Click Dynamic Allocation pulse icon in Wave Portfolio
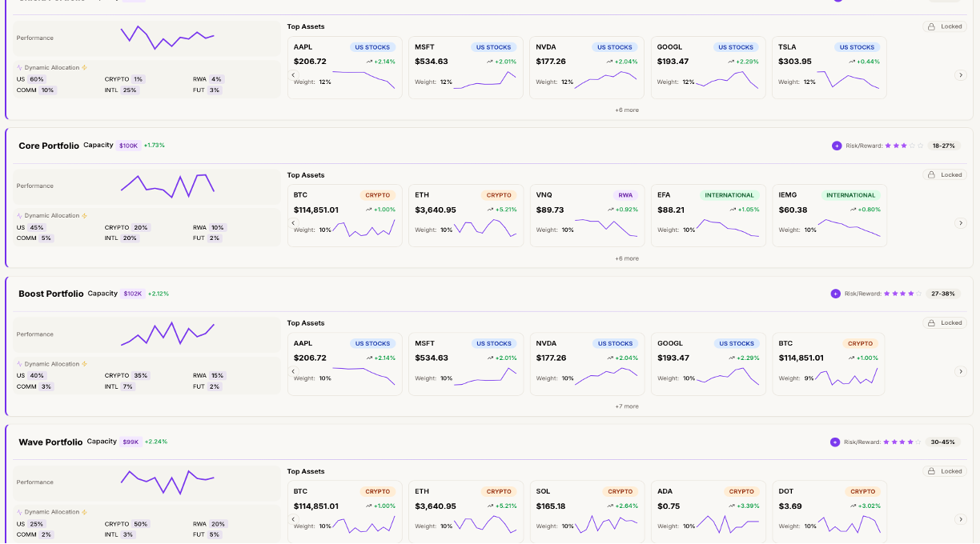 pos(19,512)
